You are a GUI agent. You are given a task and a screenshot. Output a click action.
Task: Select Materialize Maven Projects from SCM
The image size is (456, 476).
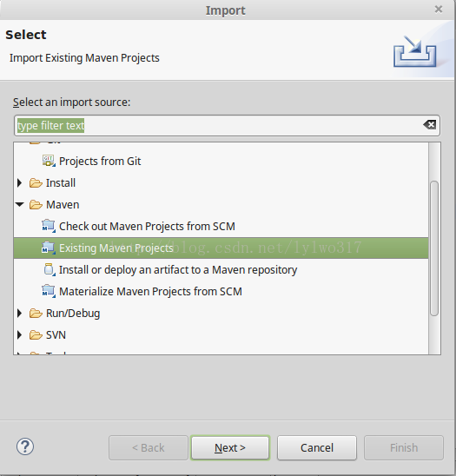pos(150,292)
